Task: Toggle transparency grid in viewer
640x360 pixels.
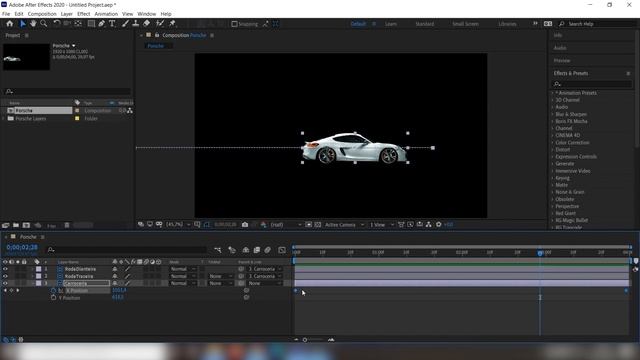Action: 318,224
